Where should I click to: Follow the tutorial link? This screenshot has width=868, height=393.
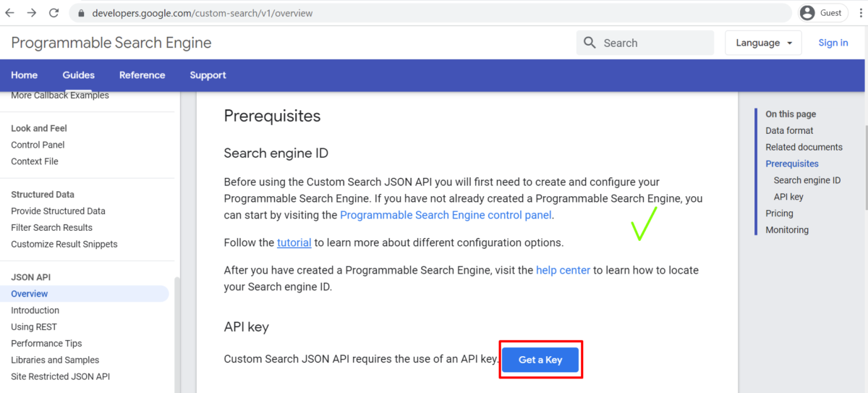tap(294, 242)
